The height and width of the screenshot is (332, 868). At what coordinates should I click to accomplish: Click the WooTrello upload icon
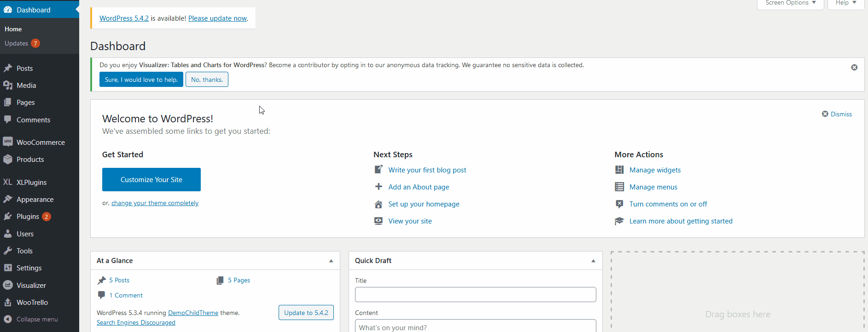point(8,302)
